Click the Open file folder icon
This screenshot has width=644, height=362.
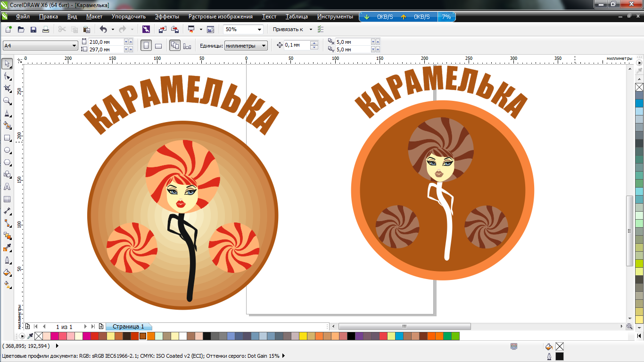point(21,29)
